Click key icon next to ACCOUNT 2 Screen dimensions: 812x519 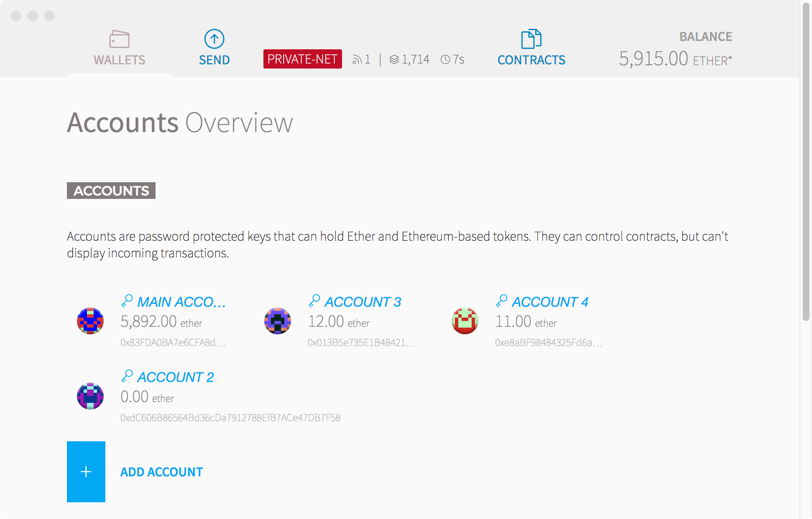tap(127, 376)
